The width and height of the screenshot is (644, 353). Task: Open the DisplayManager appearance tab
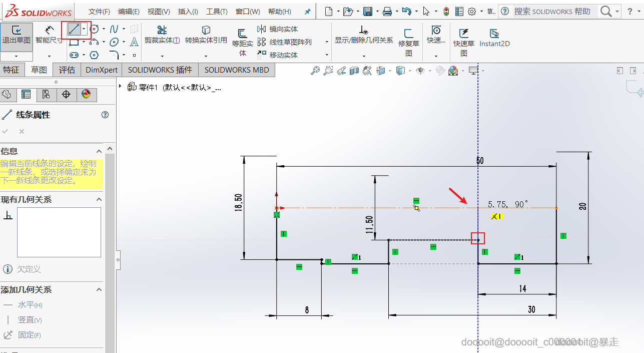(x=86, y=94)
